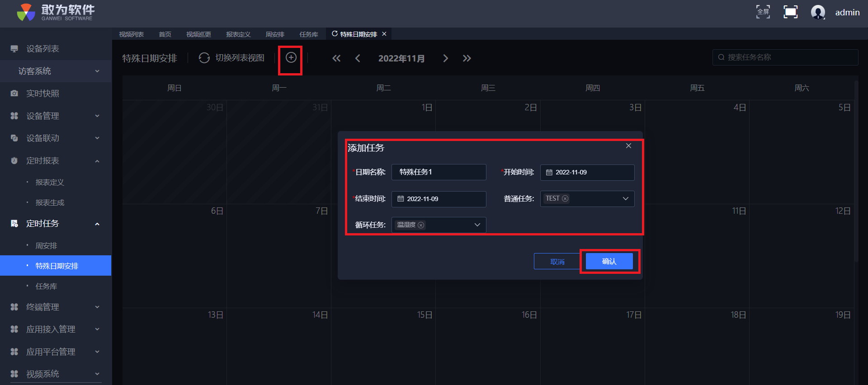This screenshot has height=385, width=868.
Task: Click the 应用接入管理 sidebar icon
Action: tap(14, 329)
